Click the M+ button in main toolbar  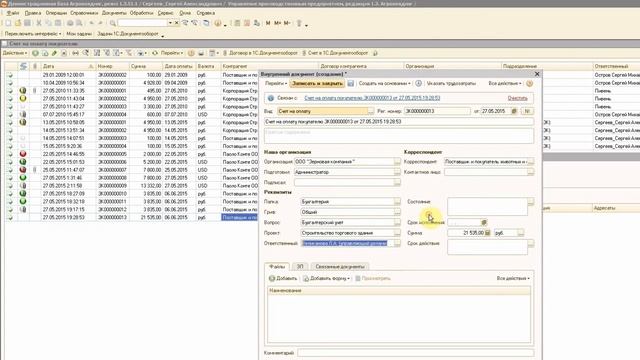click(278, 23)
